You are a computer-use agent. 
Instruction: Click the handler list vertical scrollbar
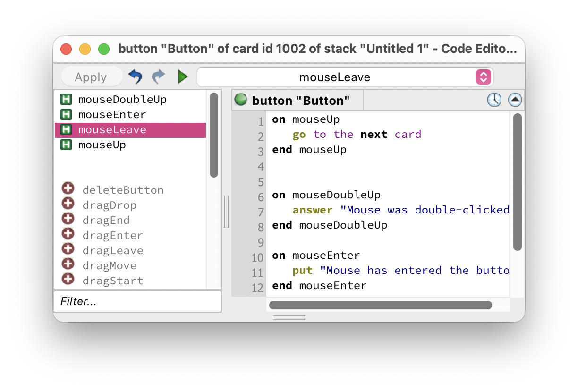pos(214,135)
